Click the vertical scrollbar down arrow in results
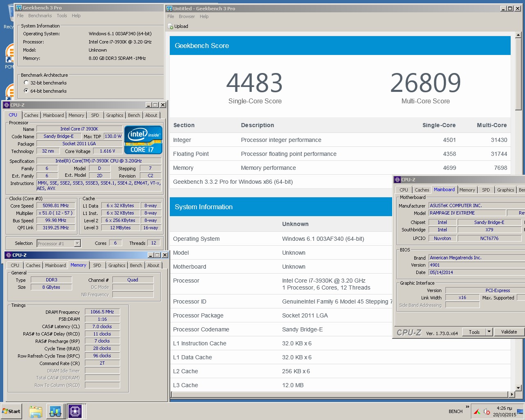This screenshot has height=420, width=525. [x=518, y=388]
